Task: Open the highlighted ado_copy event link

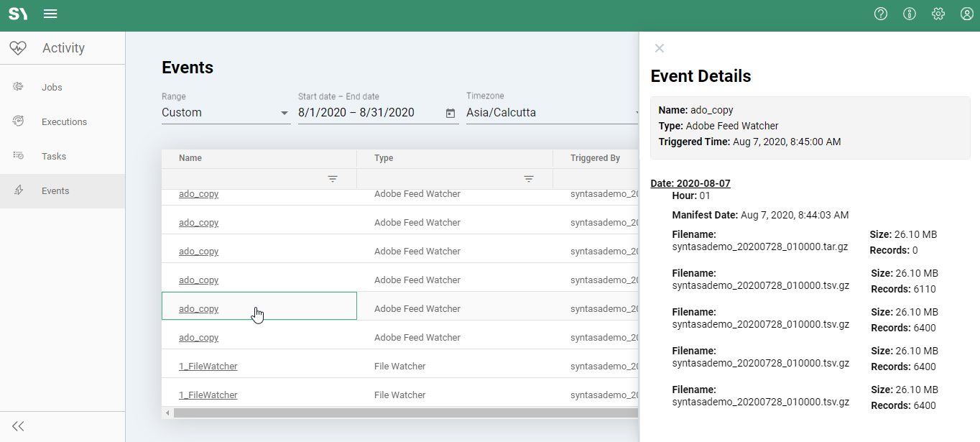Action: pos(198,308)
